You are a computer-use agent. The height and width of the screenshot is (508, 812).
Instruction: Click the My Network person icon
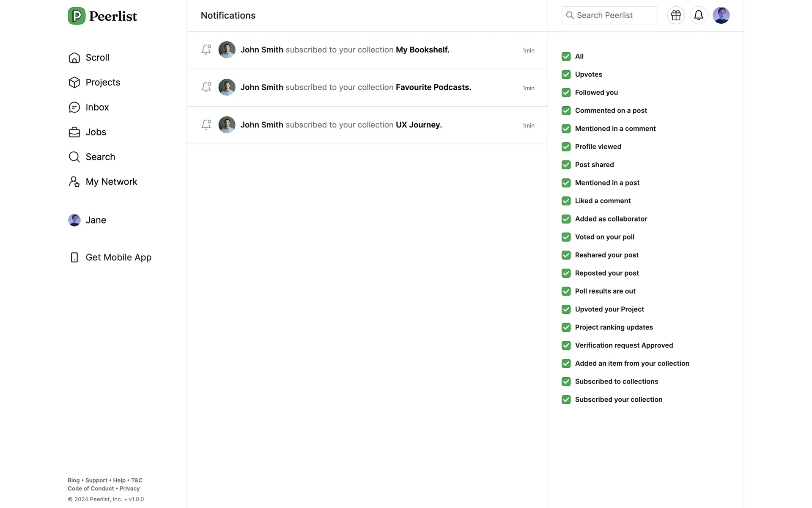click(x=74, y=182)
